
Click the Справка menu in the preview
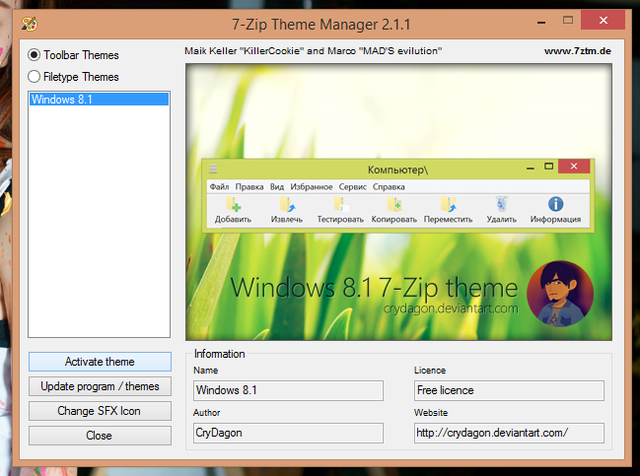[x=389, y=187]
